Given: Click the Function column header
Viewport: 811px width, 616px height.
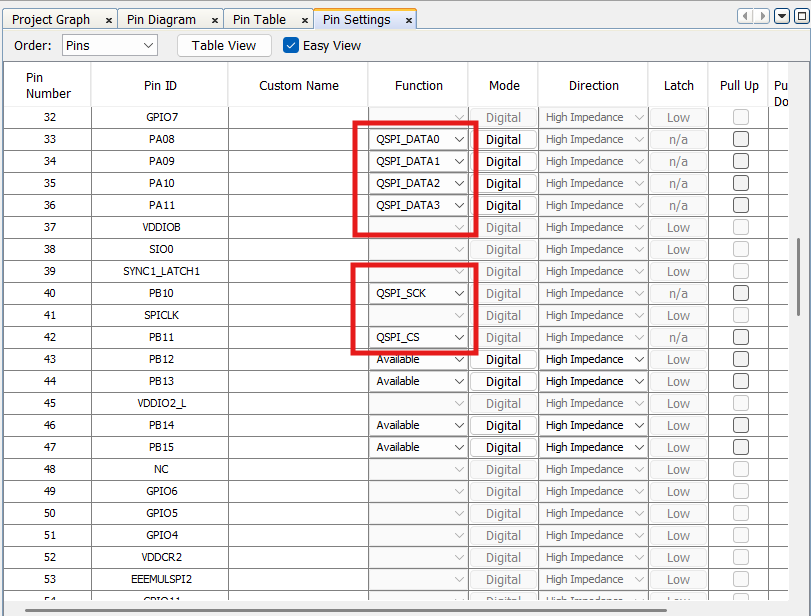Looking at the screenshot, I should pos(418,85).
